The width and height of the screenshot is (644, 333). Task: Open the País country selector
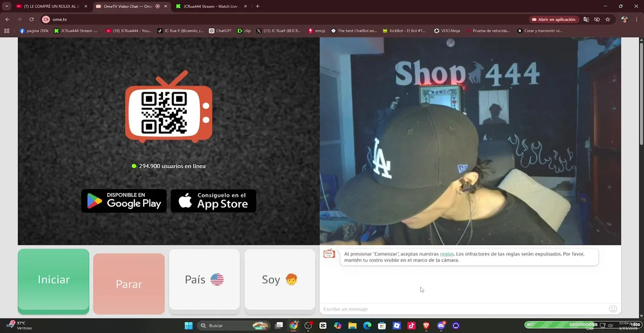click(x=204, y=279)
